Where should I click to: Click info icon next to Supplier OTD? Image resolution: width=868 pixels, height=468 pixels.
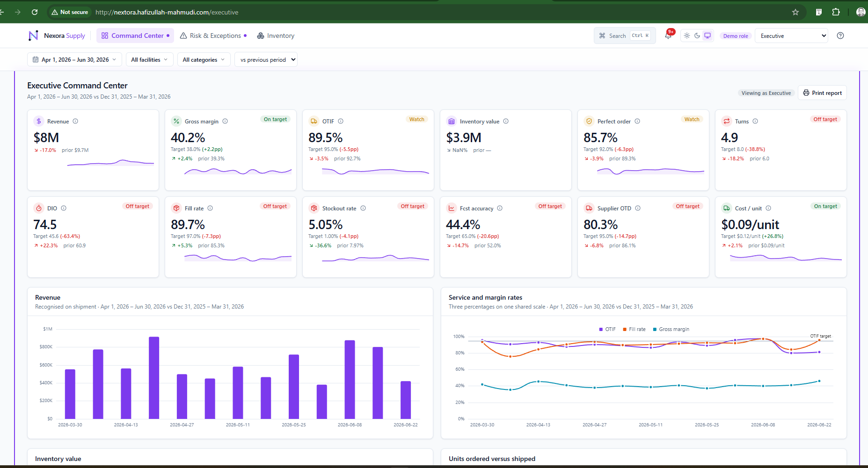point(638,208)
